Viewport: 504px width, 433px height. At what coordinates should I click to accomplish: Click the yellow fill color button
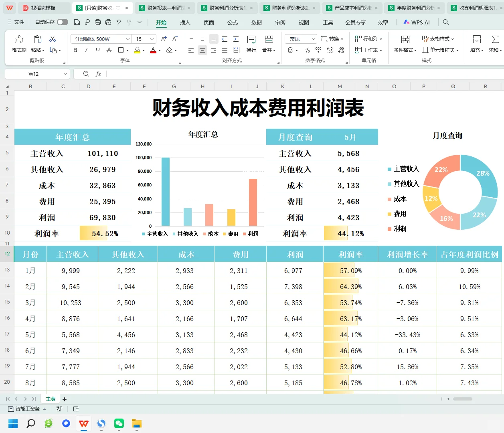[x=138, y=50]
